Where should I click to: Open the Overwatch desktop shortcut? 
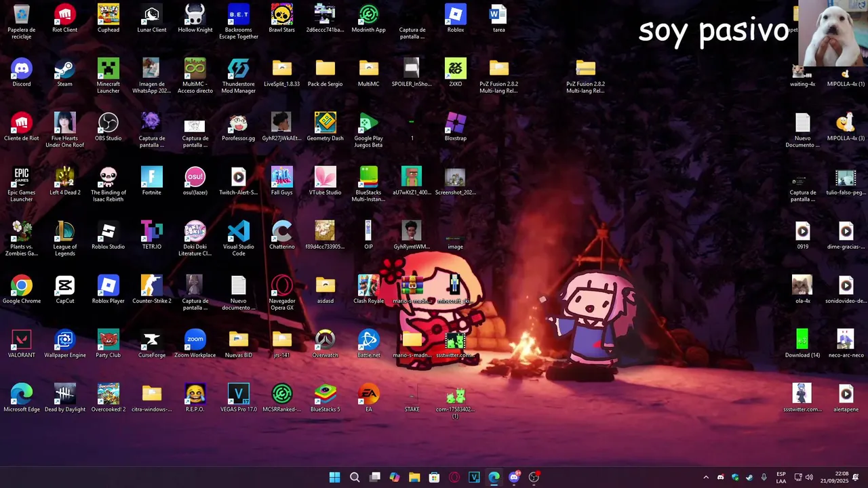[x=325, y=344]
